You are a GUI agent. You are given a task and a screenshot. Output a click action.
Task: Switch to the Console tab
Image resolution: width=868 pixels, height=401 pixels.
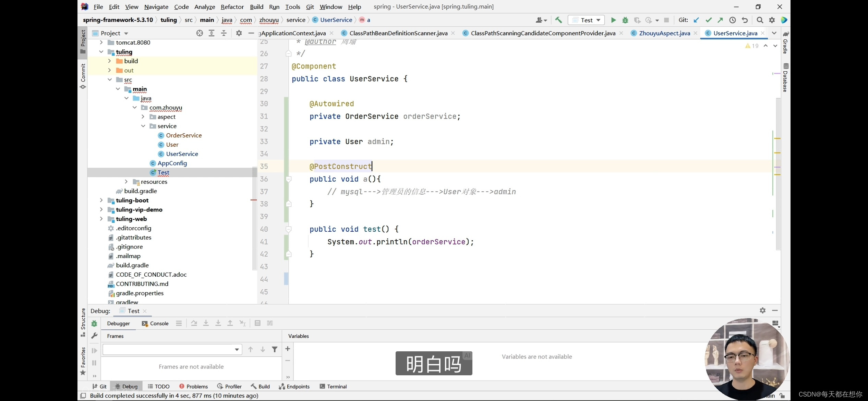159,323
